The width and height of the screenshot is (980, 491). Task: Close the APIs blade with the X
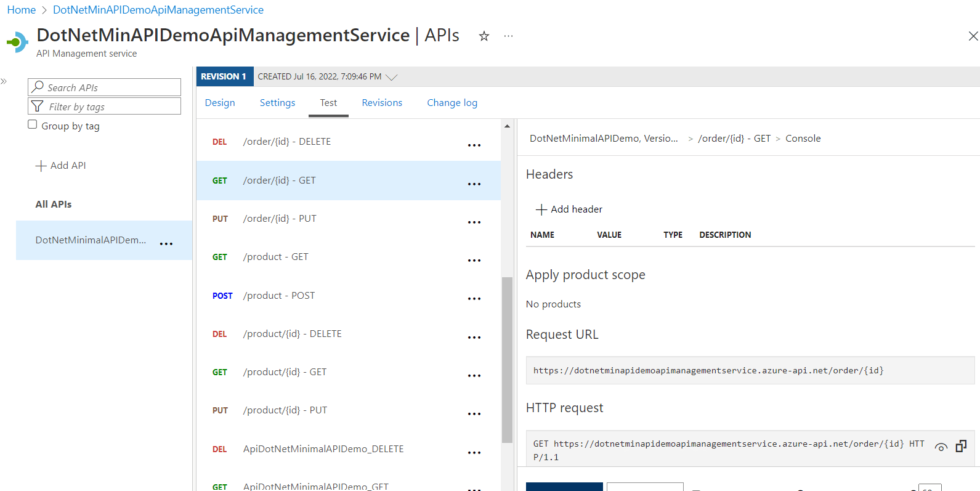[x=973, y=36]
